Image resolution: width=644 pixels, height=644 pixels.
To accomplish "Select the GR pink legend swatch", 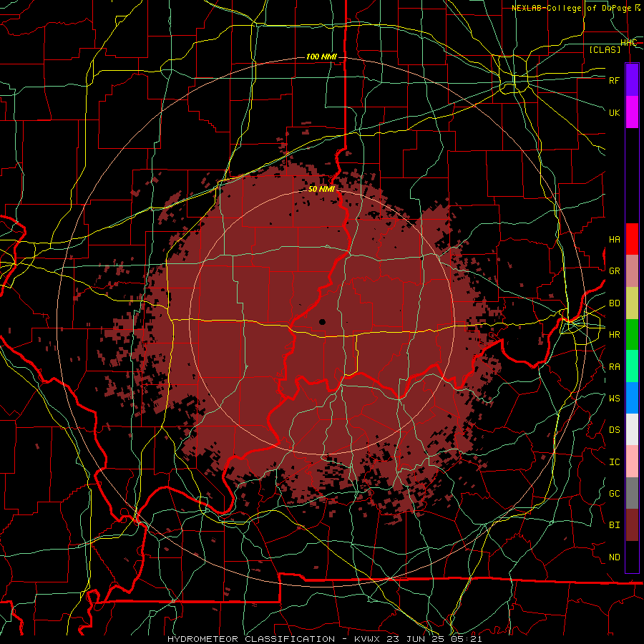I will pyautogui.click(x=632, y=271).
